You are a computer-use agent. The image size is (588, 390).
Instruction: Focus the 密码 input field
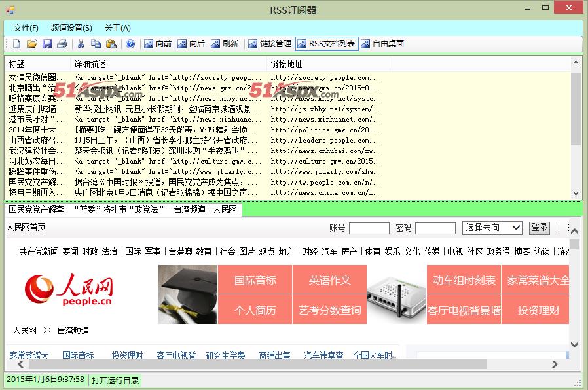[435, 228]
